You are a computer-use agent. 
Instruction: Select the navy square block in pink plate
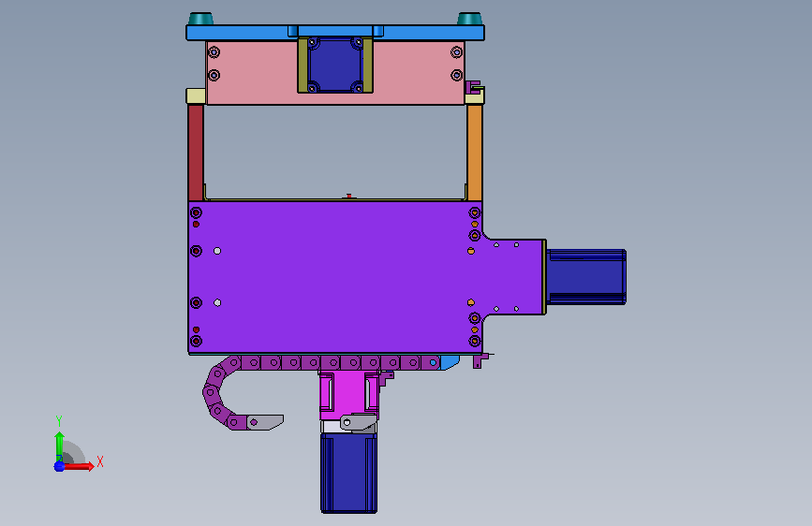(335, 66)
